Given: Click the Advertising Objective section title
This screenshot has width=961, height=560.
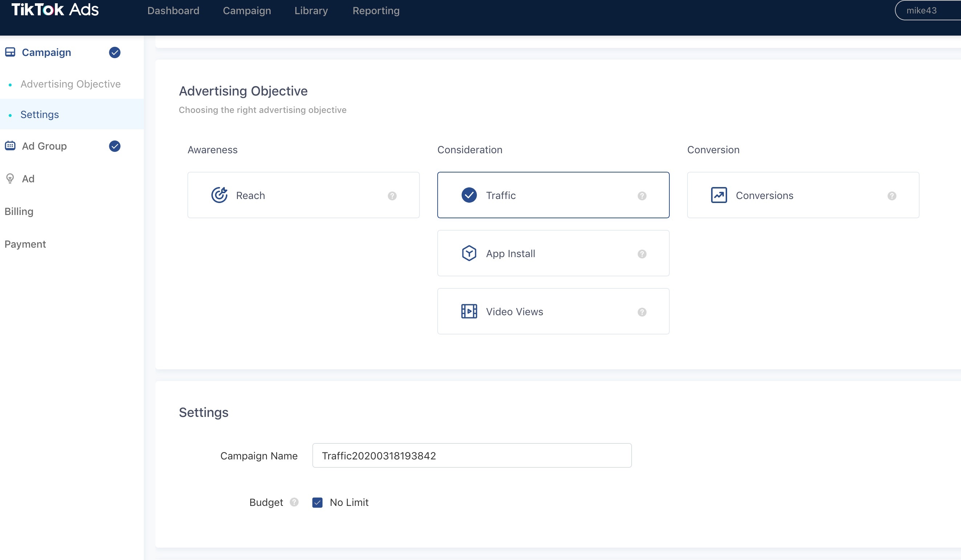Looking at the screenshot, I should [243, 91].
